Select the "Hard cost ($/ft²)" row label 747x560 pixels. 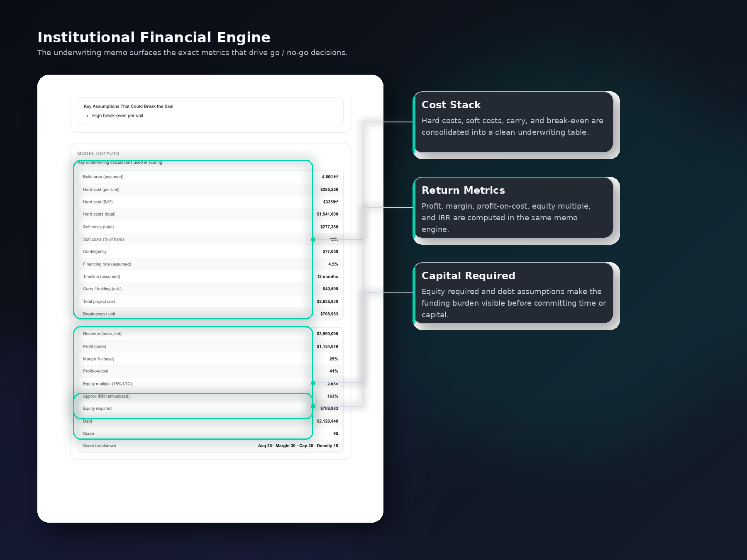coord(98,202)
